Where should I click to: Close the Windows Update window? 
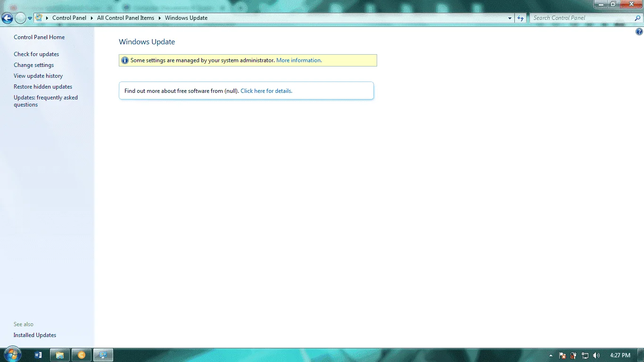[x=631, y=4]
